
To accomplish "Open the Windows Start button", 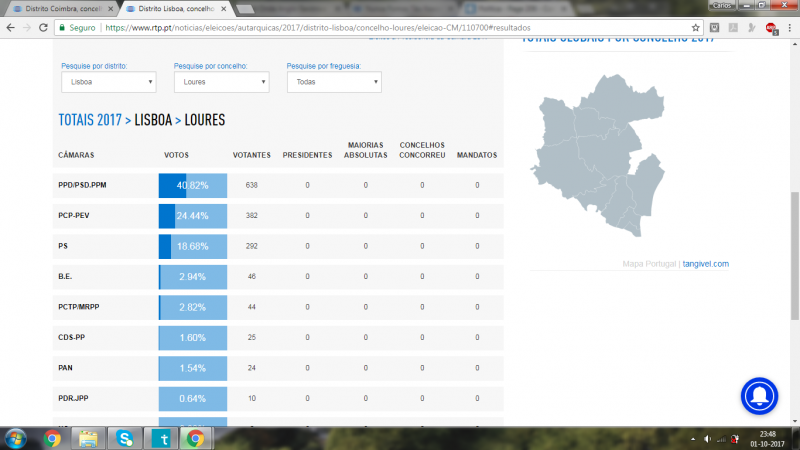I will pos(15,439).
